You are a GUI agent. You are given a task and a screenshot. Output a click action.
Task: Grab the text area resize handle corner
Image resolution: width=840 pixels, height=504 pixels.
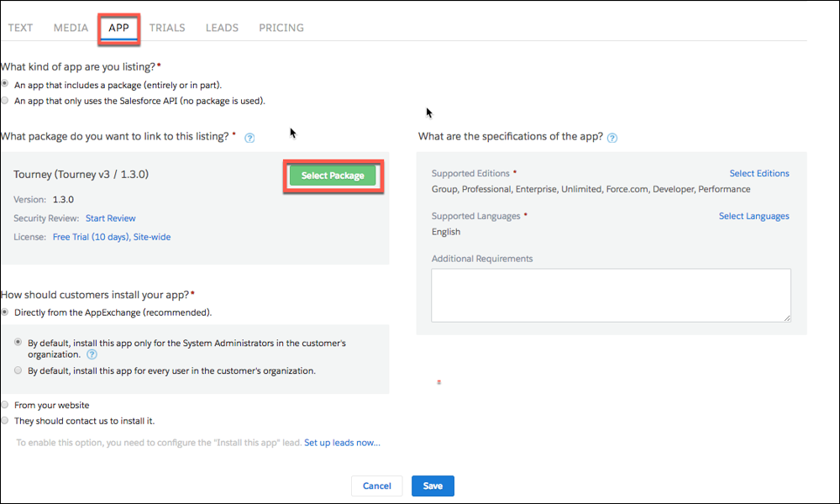click(787, 318)
